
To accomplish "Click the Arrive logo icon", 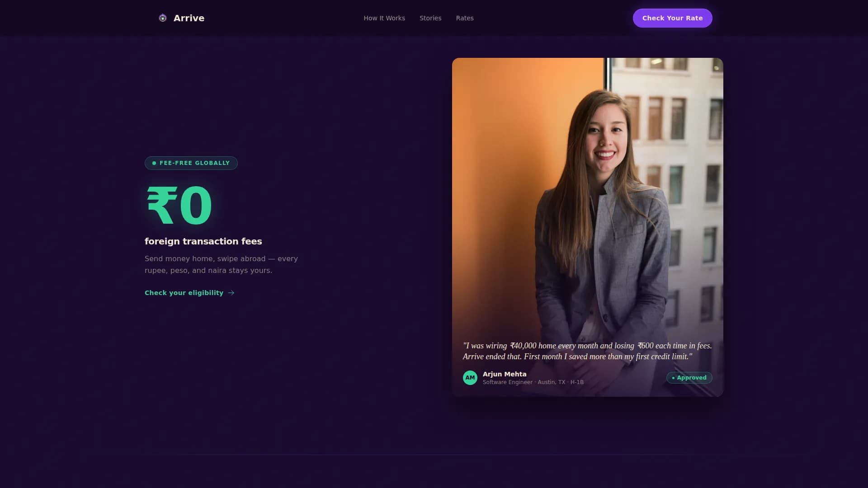I will (x=163, y=18).
